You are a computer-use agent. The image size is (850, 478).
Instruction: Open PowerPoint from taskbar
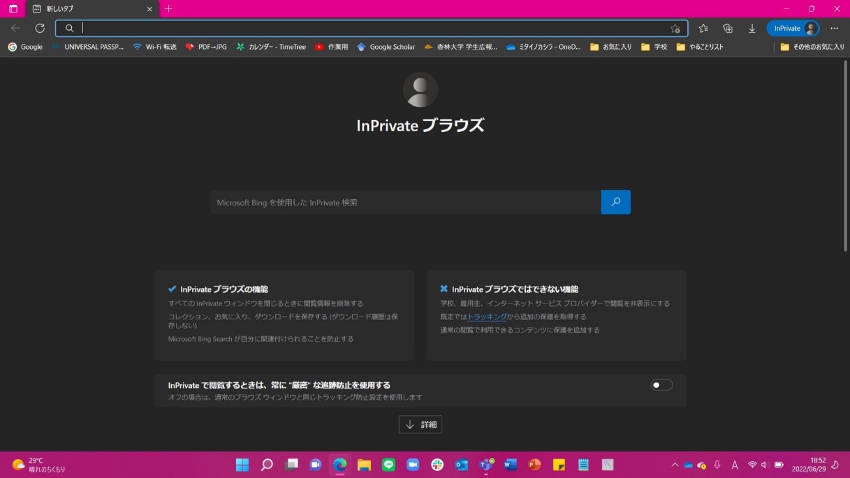pyautogui.click(x=535, y=464)
